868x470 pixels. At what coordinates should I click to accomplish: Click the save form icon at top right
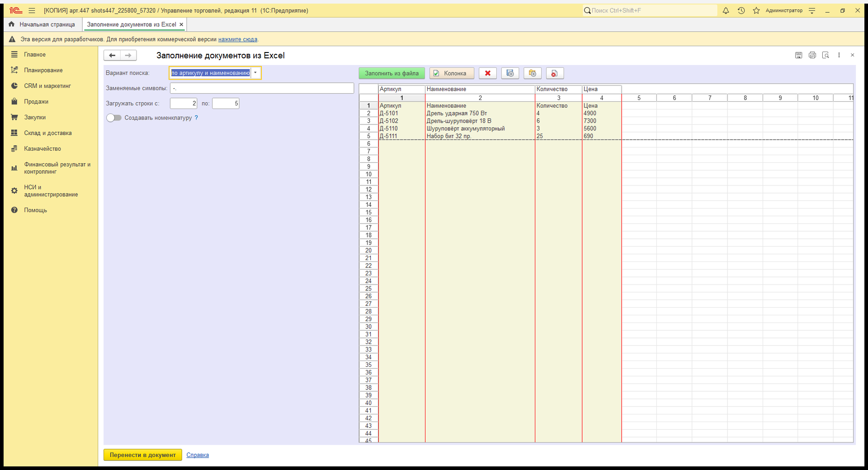[x=798, y=55]
